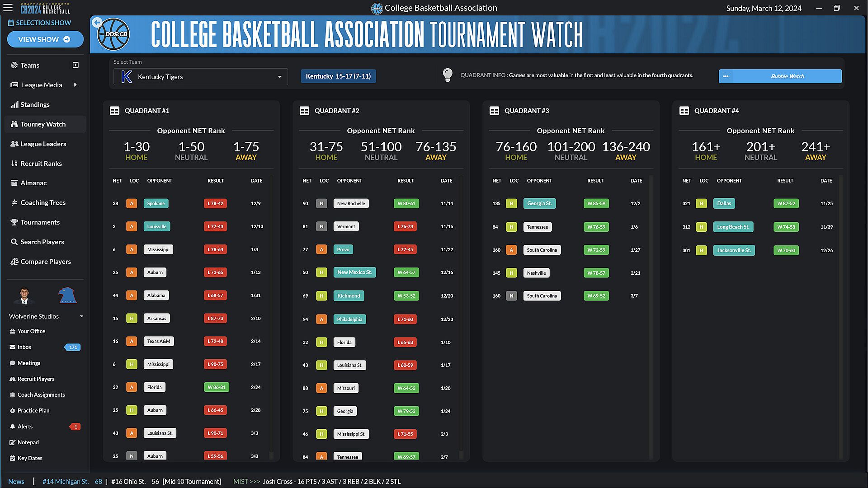
Task: Click the Quadrant #1 table icon
Action: tap(115, 111)
